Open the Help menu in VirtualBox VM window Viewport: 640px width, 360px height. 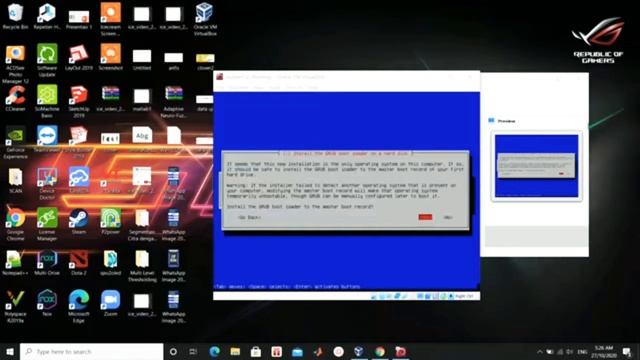tap(313, 87)
